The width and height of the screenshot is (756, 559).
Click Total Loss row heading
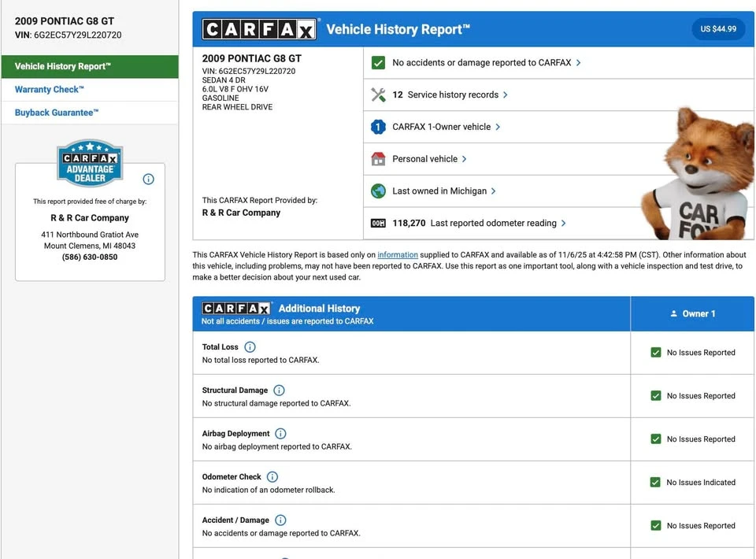click(x=220, y=347)
